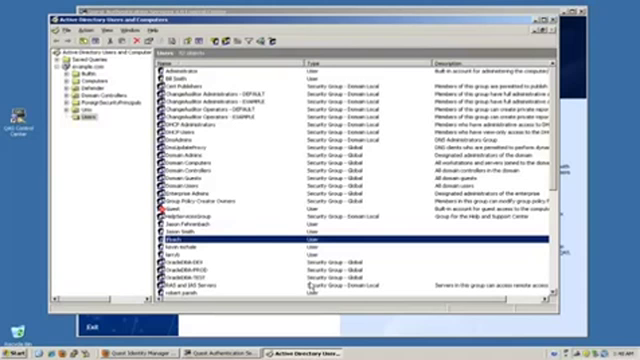Expand the Domain Controllers folder node
The height and width of the screenshot is (360, 640).
67,96
